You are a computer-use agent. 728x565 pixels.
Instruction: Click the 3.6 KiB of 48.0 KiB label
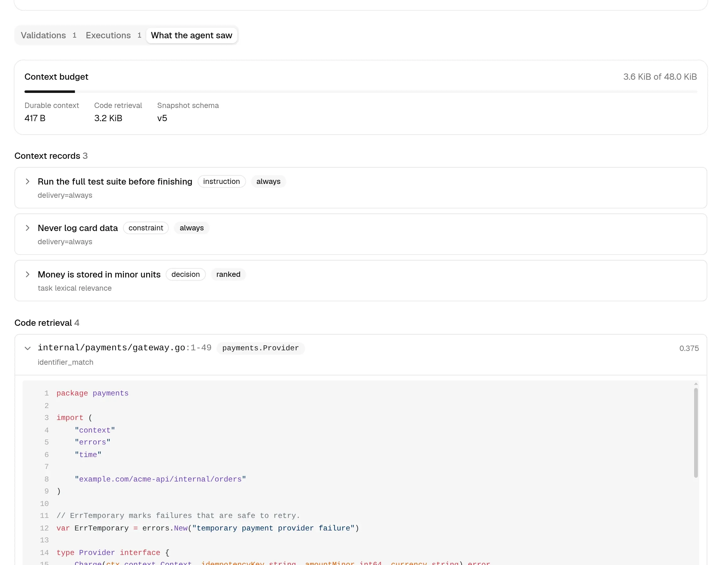tap(660, 77)
